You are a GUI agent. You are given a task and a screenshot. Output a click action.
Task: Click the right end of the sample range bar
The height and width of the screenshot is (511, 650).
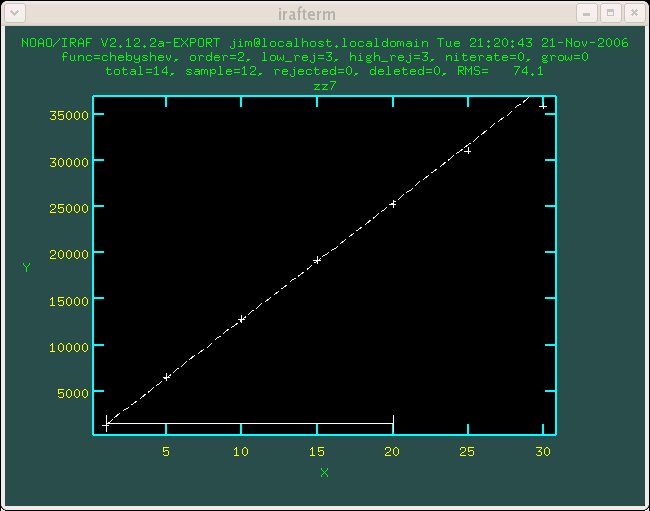click(393, 423)
